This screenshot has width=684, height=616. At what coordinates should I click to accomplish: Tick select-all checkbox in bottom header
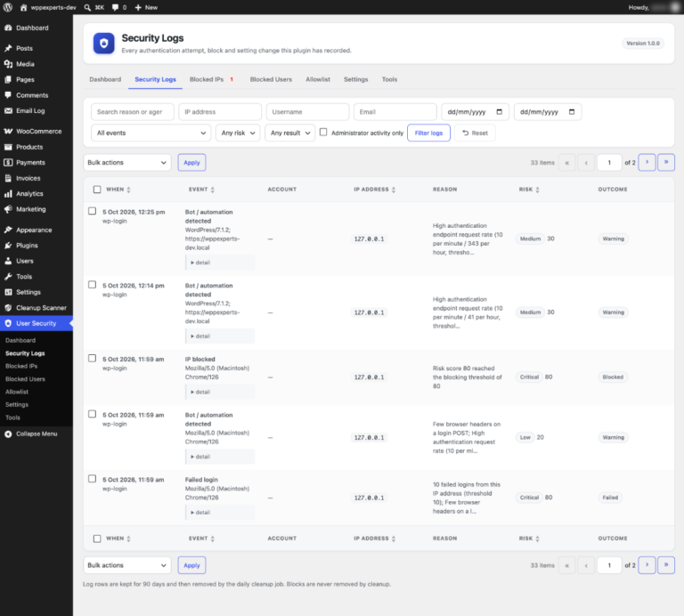click(97, 539)
